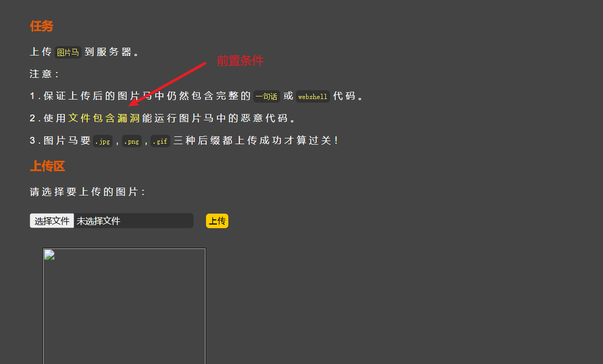The width and height of the screenshot is (603, 364).
Task: Click the .gif extension tag
Action: point(160,142)
